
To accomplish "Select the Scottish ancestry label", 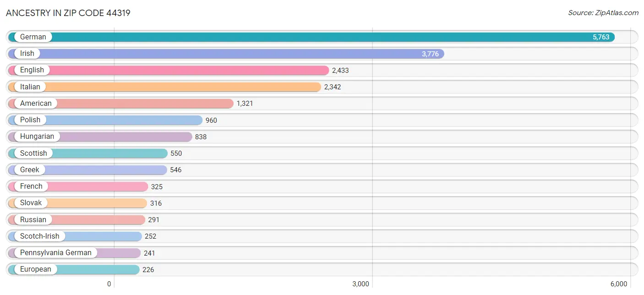I will tap(33, 153).
